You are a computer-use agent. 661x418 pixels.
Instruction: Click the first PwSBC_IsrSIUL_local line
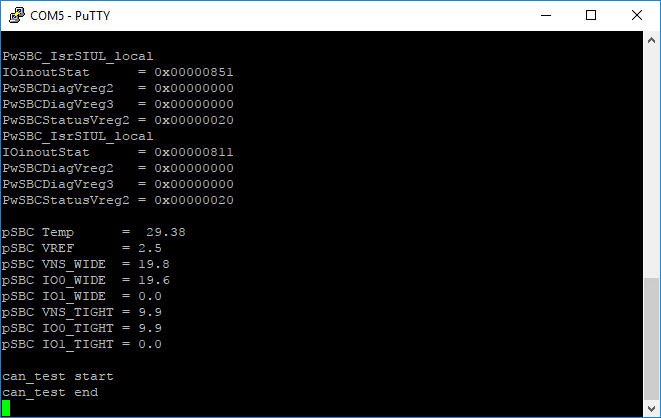pos(78,56)
